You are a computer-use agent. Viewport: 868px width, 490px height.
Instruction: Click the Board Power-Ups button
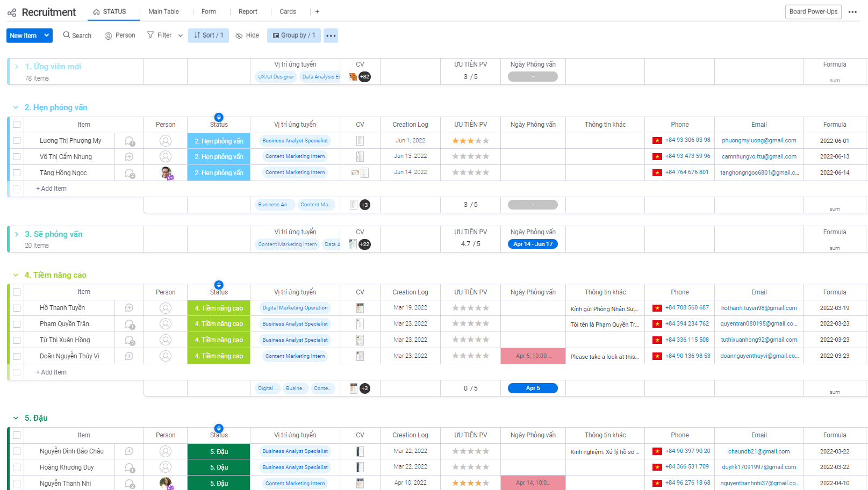[x=813, y=11]
